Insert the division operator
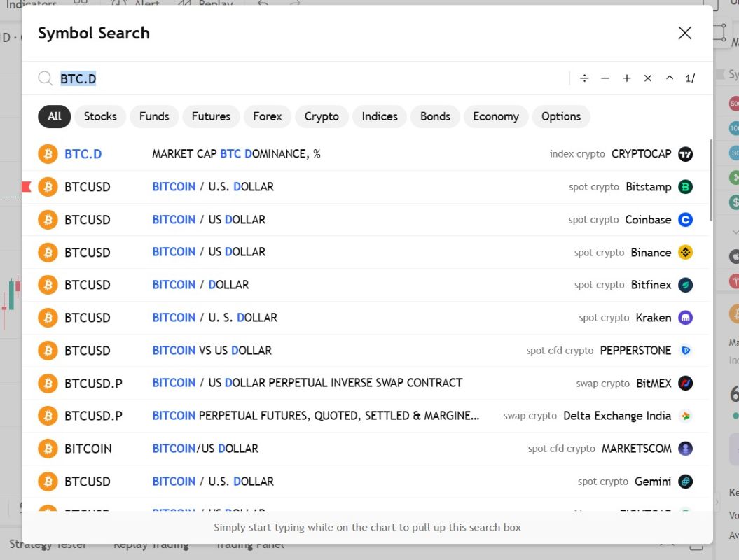Viewport: 739px width, 560px height. (584, 78)
